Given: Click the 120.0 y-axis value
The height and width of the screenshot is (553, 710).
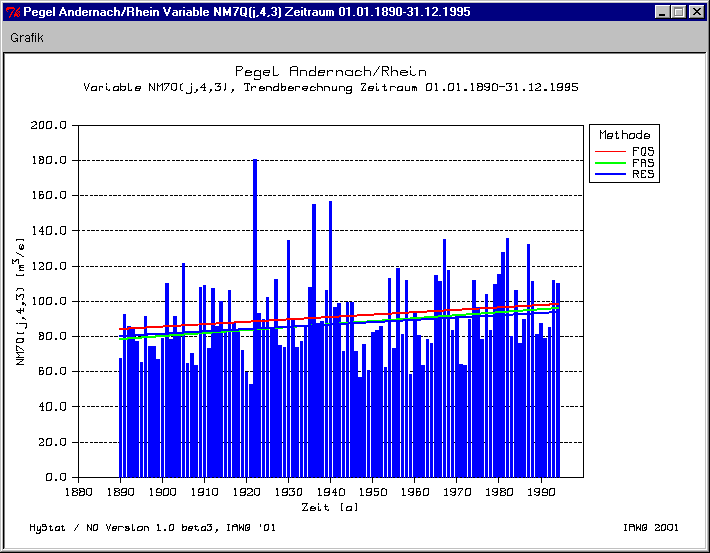Looking at the screenshot, I should coord(48,266).
